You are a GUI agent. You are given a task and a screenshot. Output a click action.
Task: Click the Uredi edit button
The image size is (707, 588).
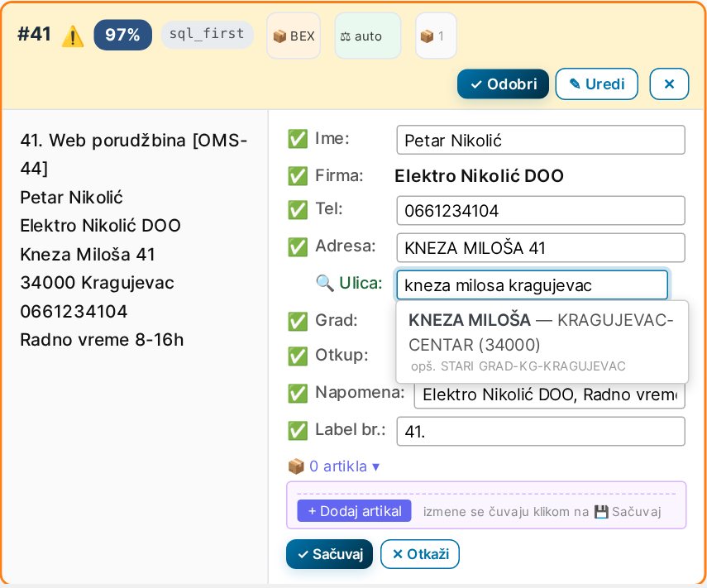[x=596, y=84]
